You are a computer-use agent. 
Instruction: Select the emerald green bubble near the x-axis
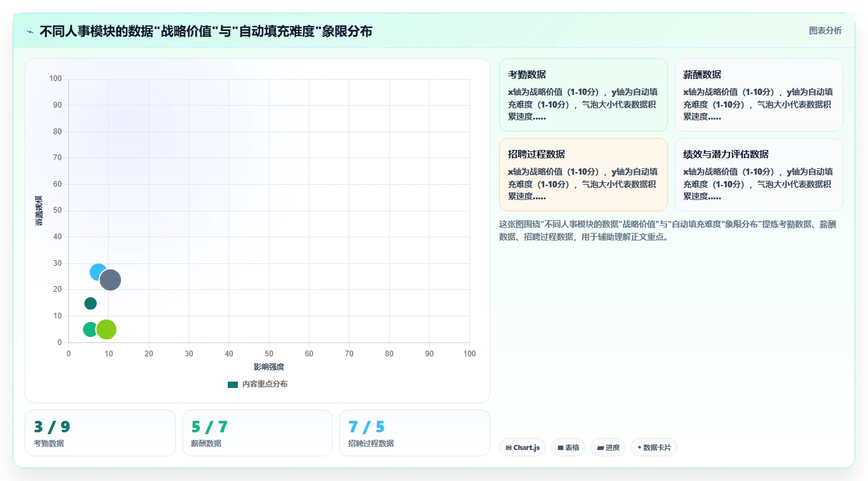pos(90,329)
